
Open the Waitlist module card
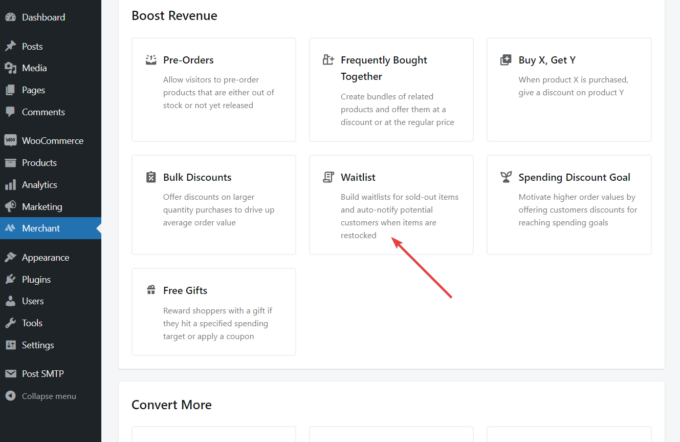point(391,205)
